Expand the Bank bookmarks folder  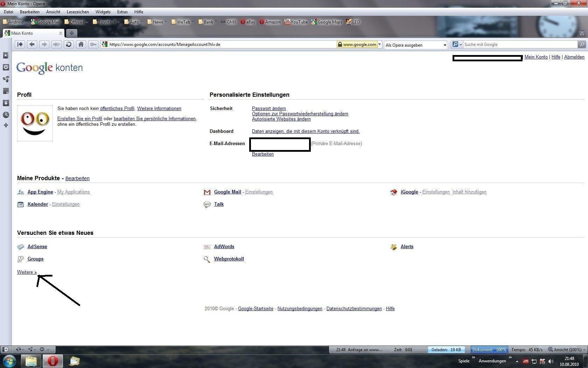tap(208, 22)
